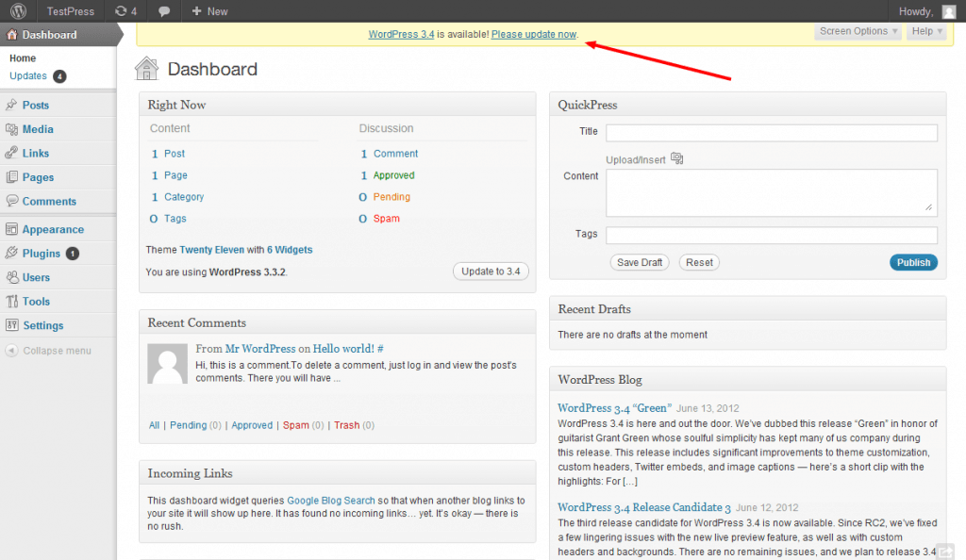Click the Mr WordPress commenter avatar
This screenshot has width=966, height=560.
168,364
